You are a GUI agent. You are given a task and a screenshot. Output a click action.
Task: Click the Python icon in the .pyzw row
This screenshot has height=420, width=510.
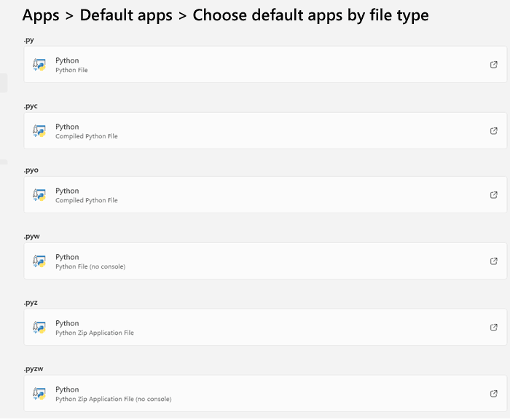[x=39, y=394]
